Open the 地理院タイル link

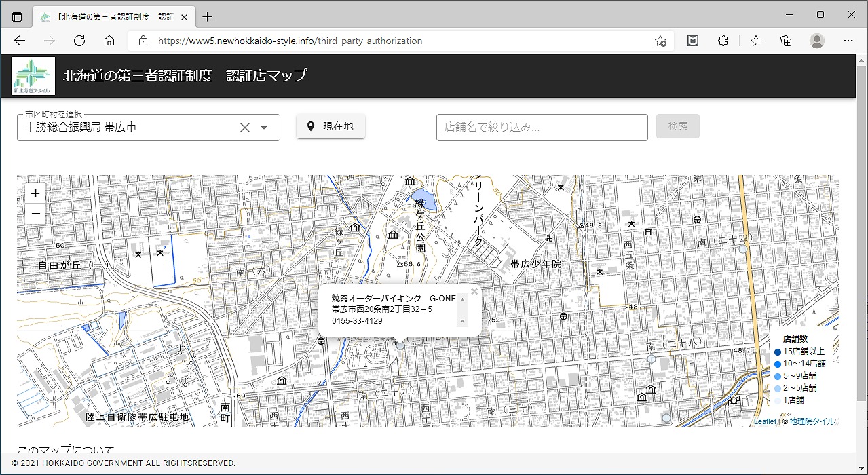[x=812, y=421]
